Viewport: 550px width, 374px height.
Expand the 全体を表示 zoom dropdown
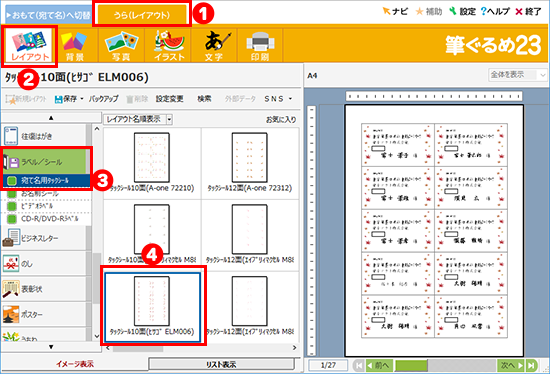tap(517, 75)
